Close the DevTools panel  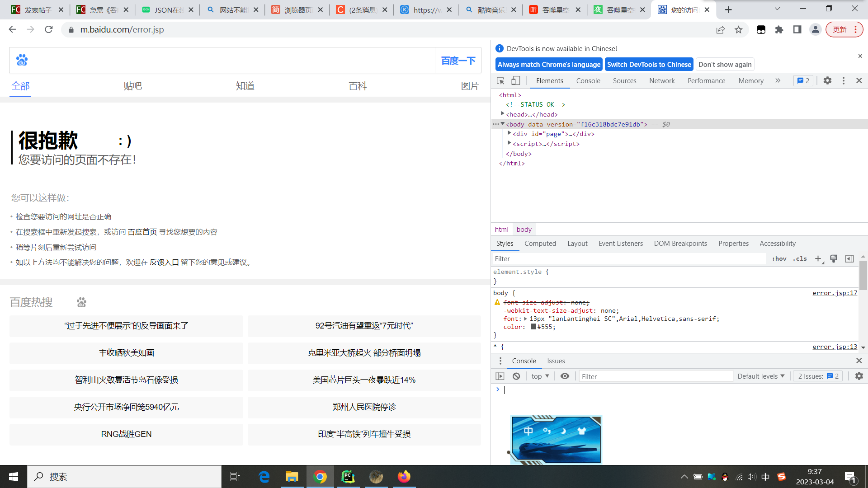(859, 80)
